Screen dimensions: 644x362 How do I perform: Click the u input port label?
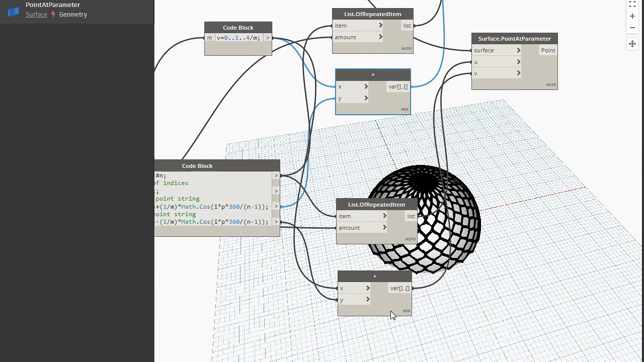475,62
